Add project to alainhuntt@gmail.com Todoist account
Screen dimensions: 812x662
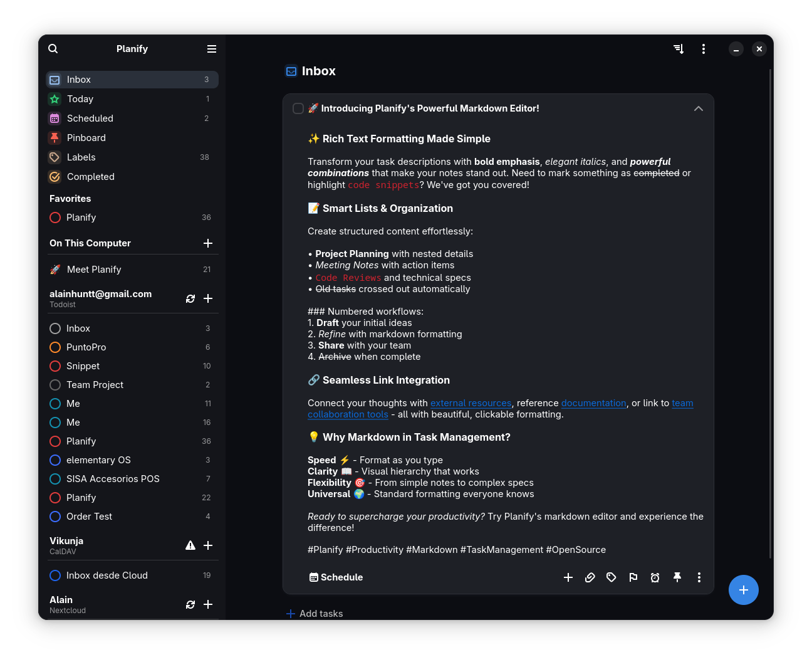pos(208,298)
